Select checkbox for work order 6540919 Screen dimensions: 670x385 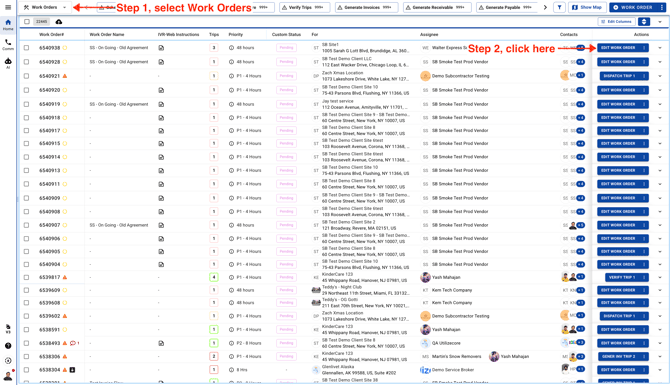(26, 104)
